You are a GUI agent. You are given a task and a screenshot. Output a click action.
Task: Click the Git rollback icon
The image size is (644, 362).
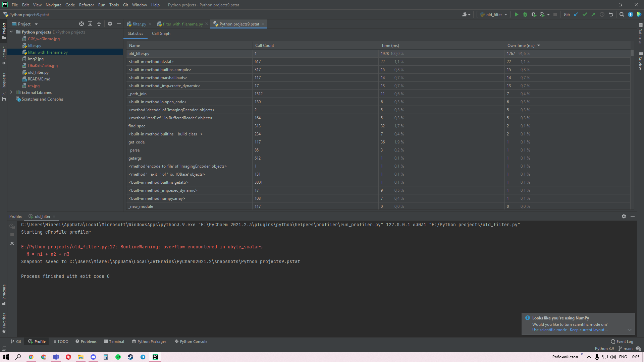[611, 14]
